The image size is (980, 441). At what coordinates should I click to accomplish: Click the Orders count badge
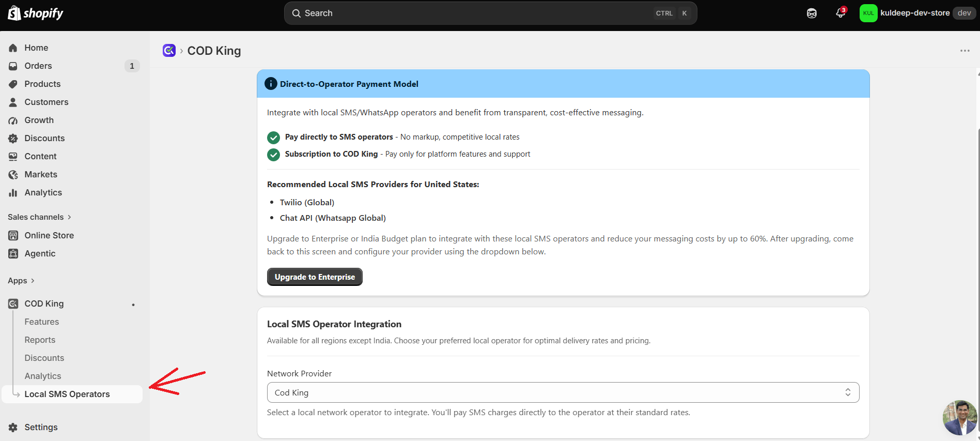click(x=132, y=66)
